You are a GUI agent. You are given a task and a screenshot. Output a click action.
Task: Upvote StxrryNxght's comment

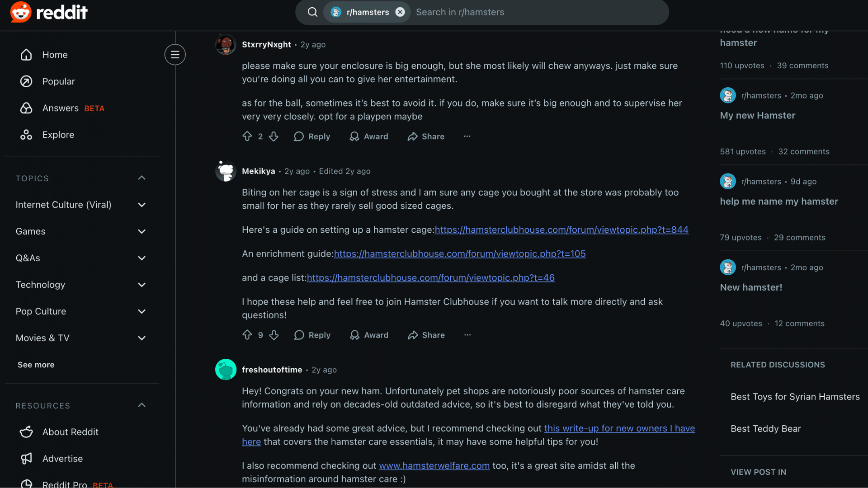point(247,136)
